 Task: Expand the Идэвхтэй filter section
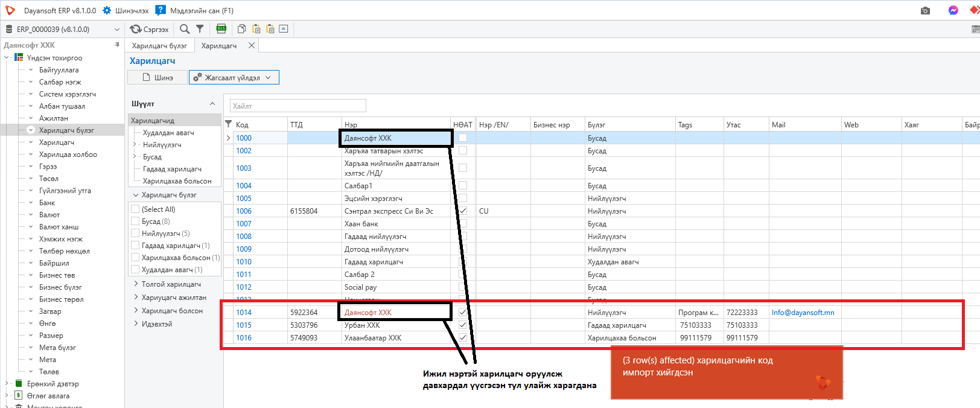pos(136,324)
